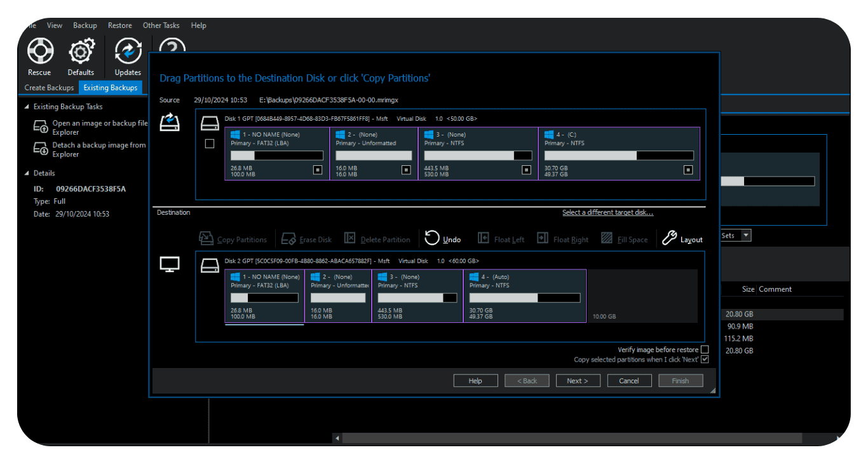Uncheck Copy selected partitions when I click Next
Screen dimensions: 868x464
pyautogui.click(x=705, y=360)
